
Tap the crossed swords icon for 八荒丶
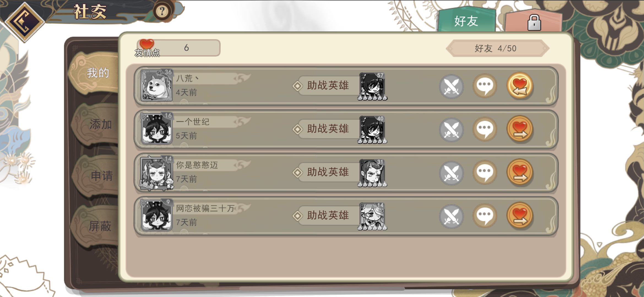click(x=451, y=86)
